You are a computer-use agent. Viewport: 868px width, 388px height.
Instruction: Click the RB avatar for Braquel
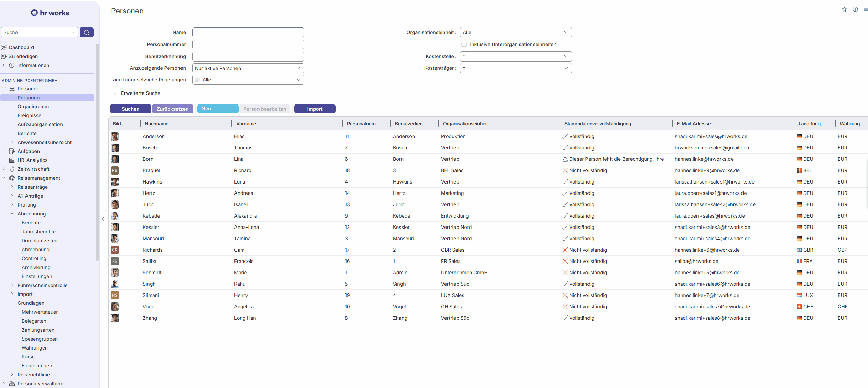115,170
